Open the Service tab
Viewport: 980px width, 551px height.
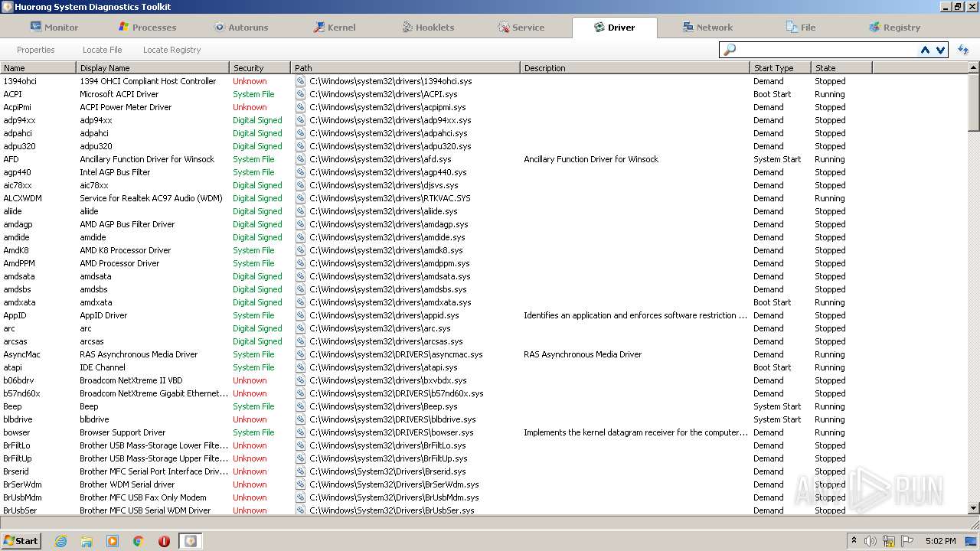coord(521,27)
